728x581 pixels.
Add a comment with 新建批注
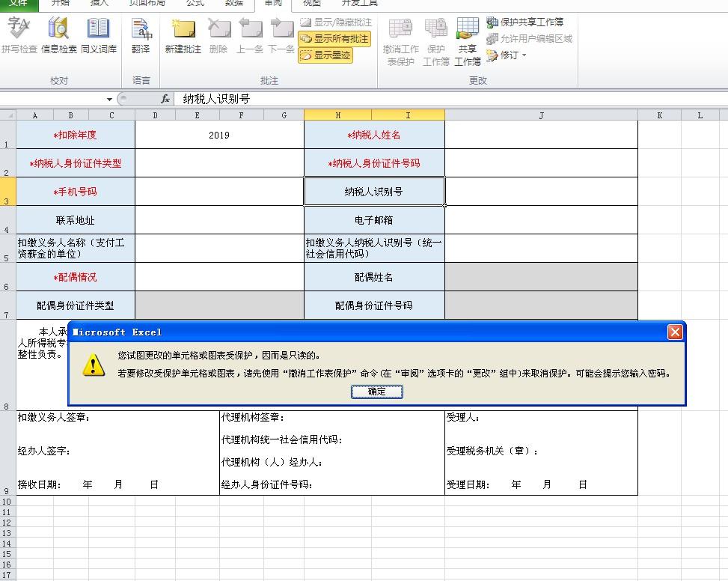pos(183,35)
